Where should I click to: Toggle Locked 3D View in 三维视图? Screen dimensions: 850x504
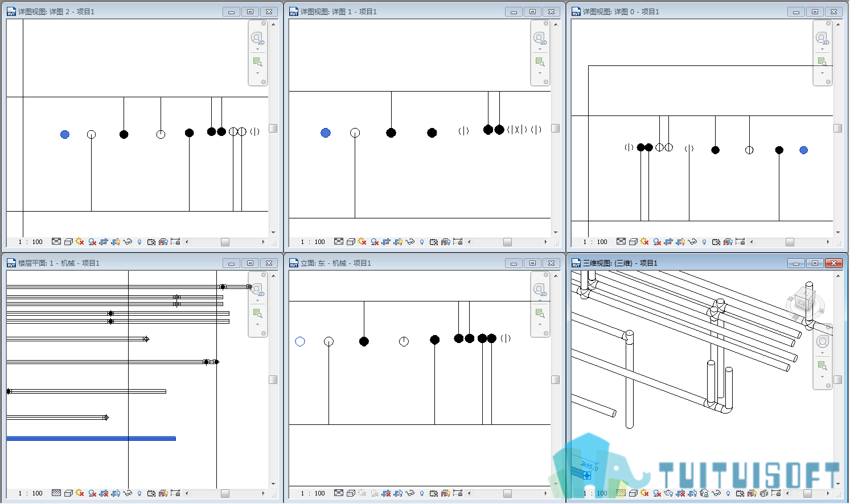tap(704, 493)
